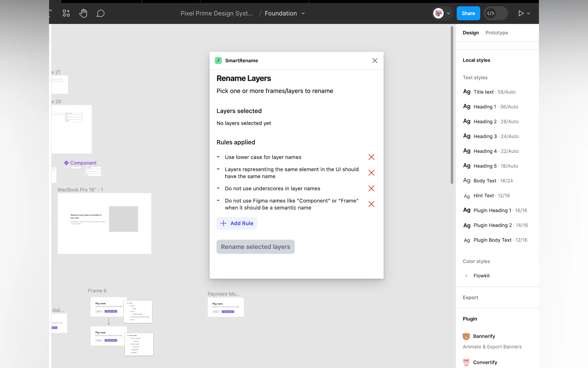
Task: Select the Hand tool
Action: [x=83, y=13]
